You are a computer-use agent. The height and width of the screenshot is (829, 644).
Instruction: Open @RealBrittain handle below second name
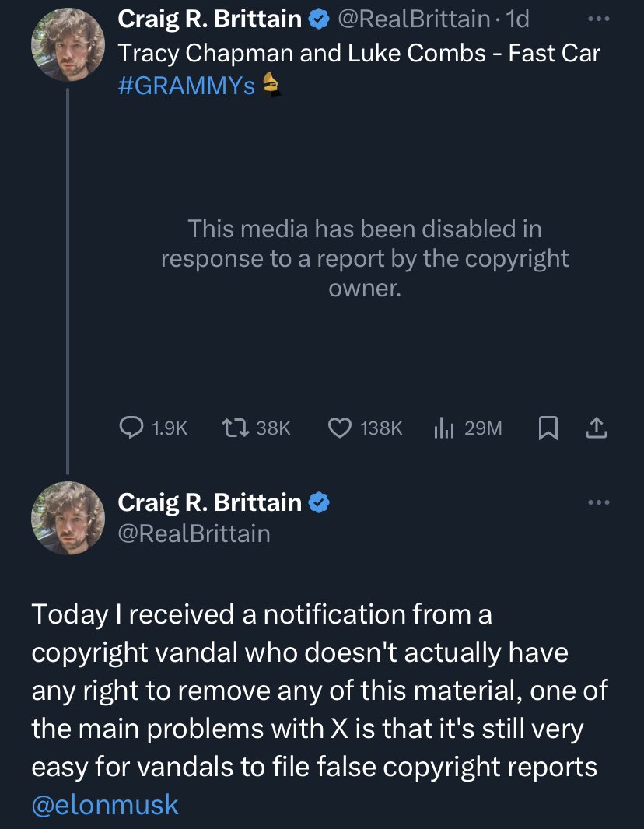coord(194,533)
